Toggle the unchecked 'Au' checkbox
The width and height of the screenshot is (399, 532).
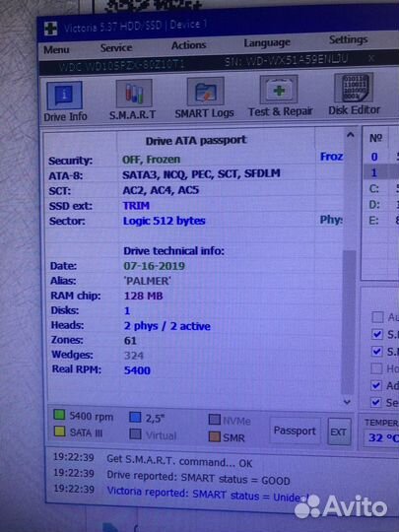pyautogui.click(x=377, y=317)
